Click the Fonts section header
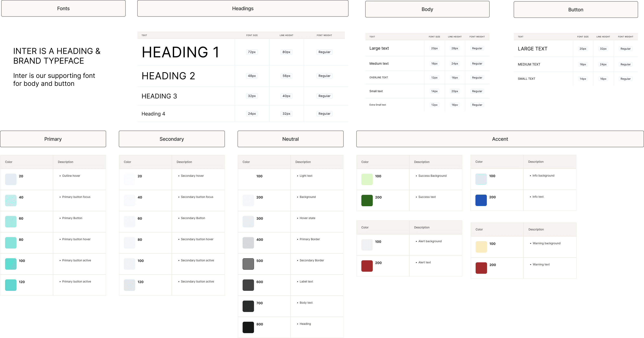 click(63, 9)
